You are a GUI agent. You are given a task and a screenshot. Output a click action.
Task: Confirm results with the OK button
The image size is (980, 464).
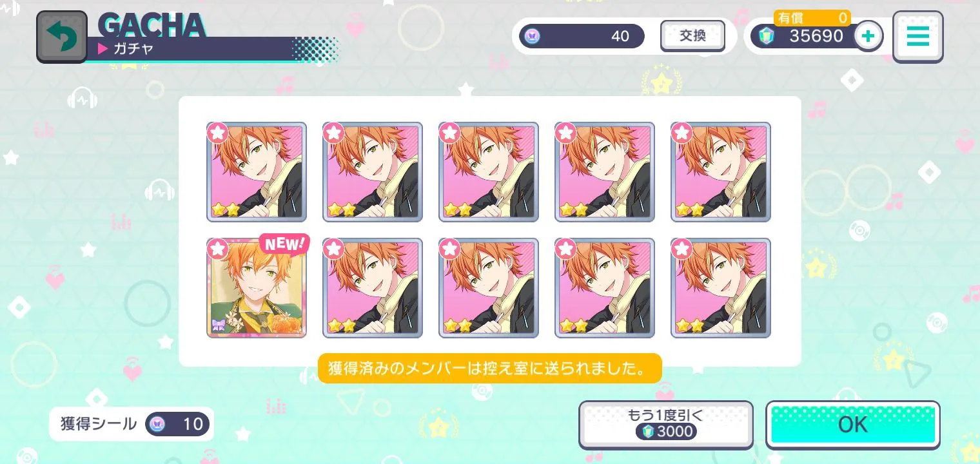[x=852, y=425]
